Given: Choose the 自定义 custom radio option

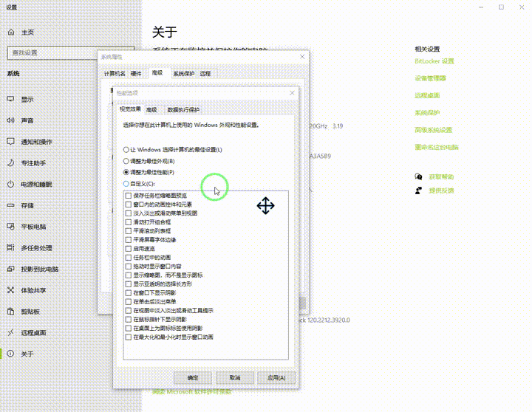Looking at the screenshot, I should click(126, 183).
